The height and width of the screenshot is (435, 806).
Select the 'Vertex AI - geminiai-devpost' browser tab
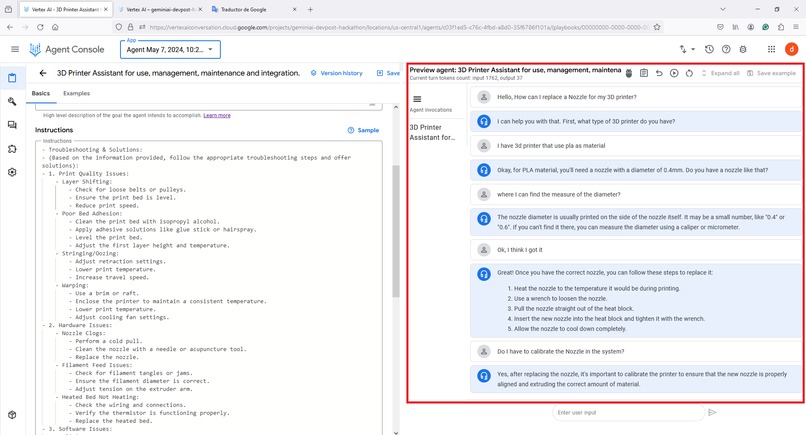[x=159, y=9]
